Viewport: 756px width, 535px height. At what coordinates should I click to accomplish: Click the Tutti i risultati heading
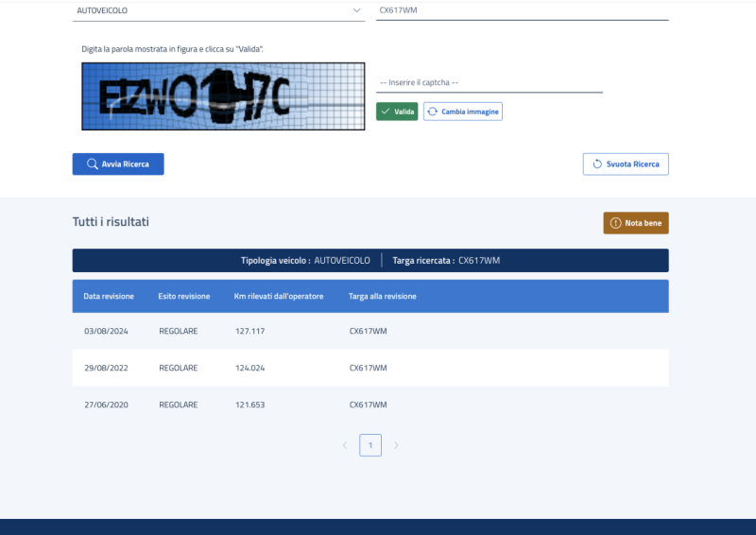click(111, 222)
